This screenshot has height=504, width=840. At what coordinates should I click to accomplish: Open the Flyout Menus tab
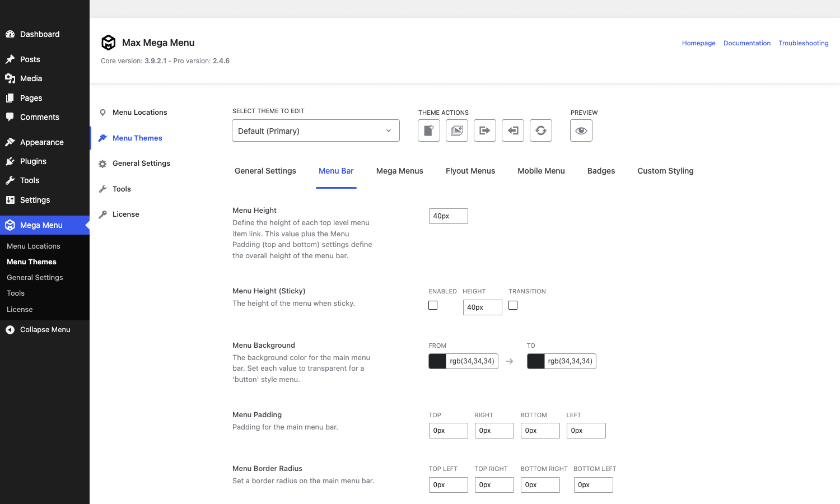(x=470, y=171)
